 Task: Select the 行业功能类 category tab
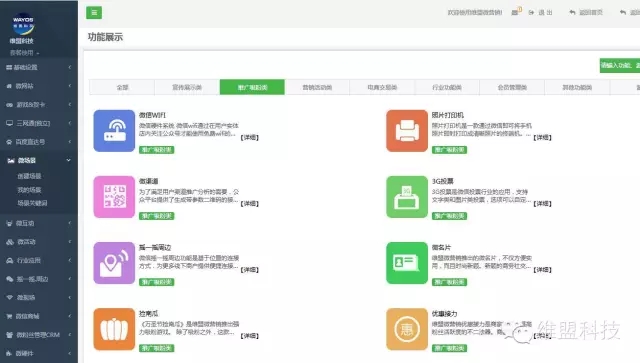tap(447, 87)
